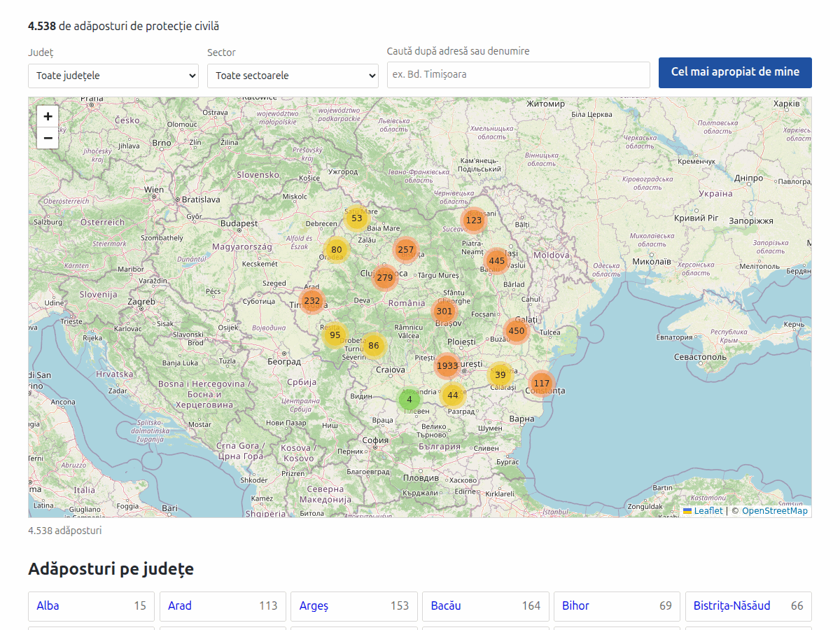
Task: Open the cluster marker showing 1933
Action: click(x=447, y=365)
